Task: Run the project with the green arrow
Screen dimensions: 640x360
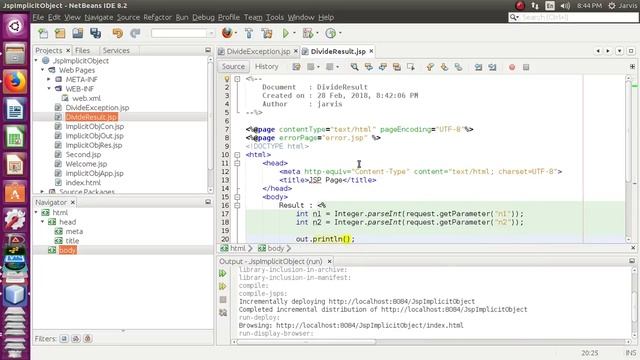Action: click(x=286, y=33)
